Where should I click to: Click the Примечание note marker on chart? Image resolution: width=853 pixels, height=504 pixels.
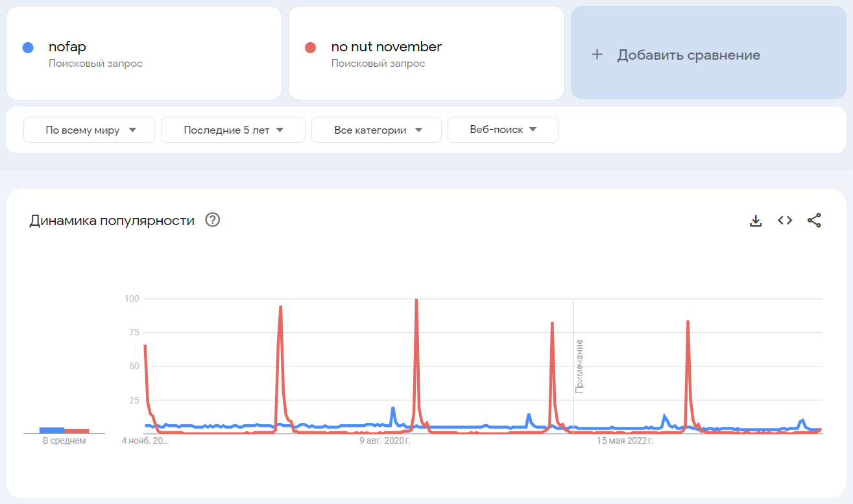click(579, 366)
